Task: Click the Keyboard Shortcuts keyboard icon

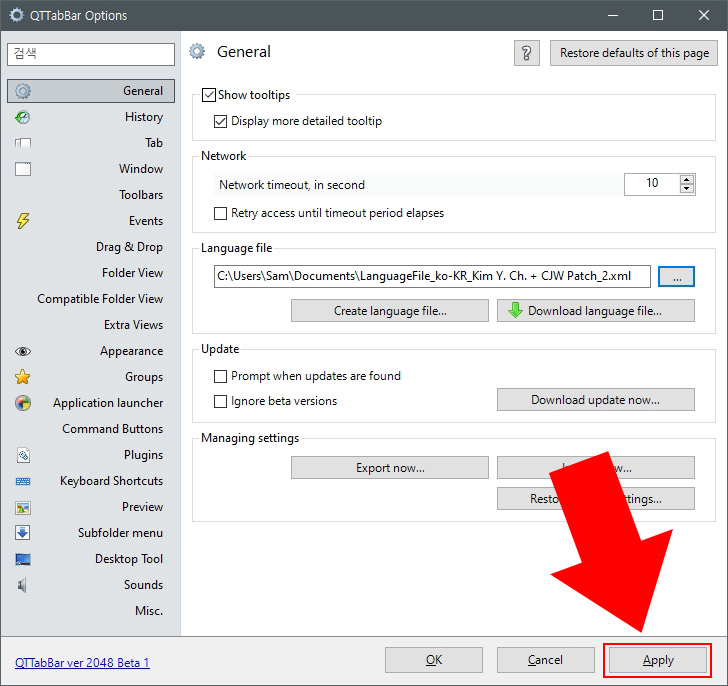Action: pos(23,481)
